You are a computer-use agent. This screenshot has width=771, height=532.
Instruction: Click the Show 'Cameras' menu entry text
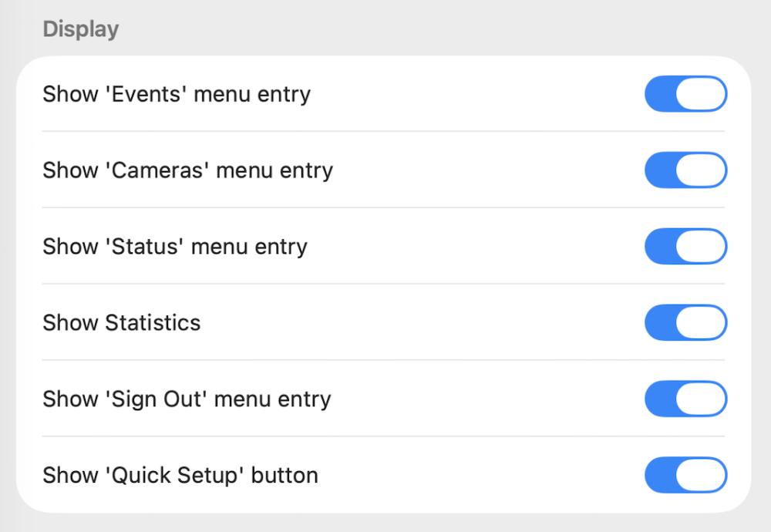(187, 170)
